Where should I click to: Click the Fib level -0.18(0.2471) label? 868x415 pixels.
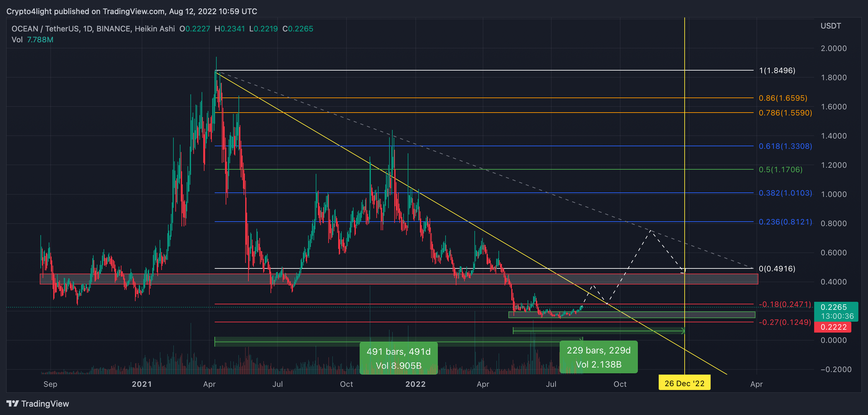(x=785, y=304)
